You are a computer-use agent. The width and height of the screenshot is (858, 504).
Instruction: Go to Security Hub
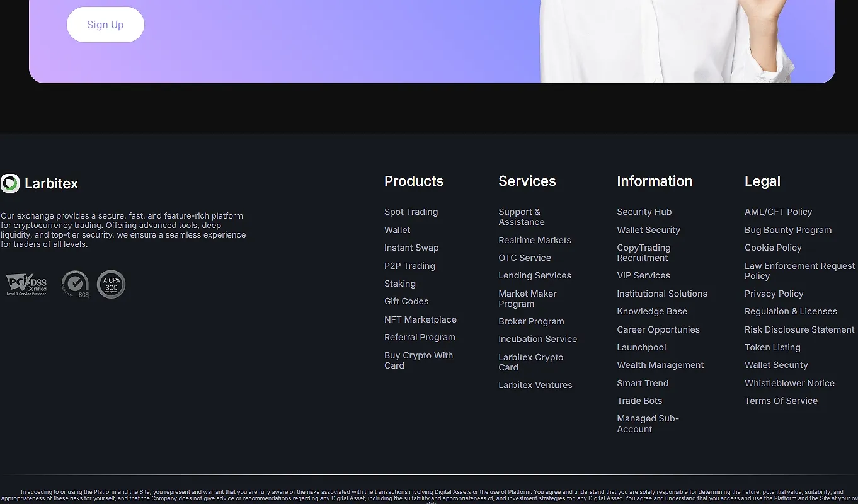pyautogui.click(x=644, y=212)
